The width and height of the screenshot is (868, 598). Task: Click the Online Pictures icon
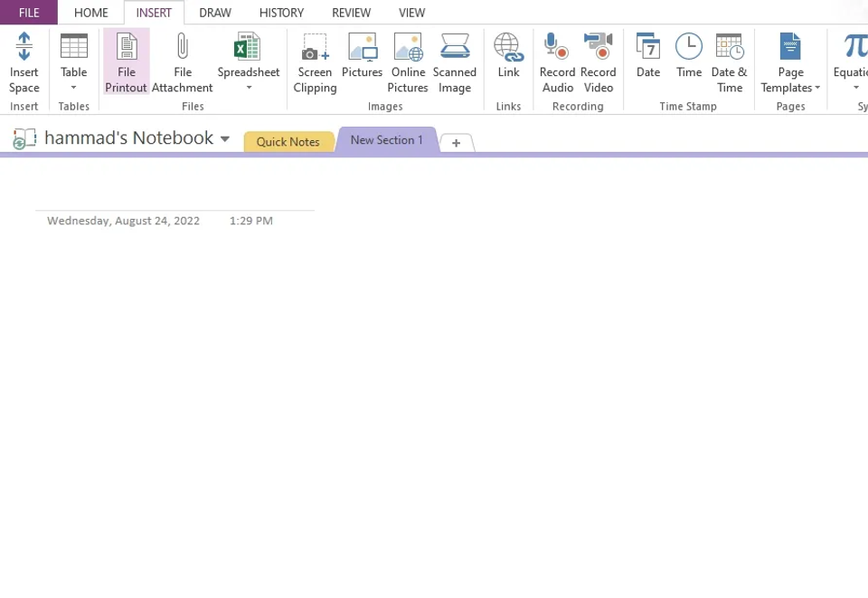tap(408, 47)
